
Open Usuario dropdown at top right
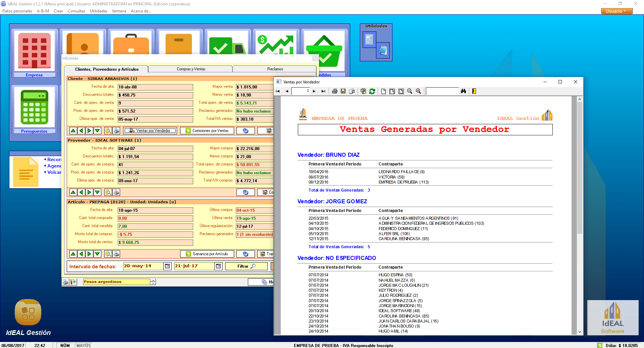point(617,11)
